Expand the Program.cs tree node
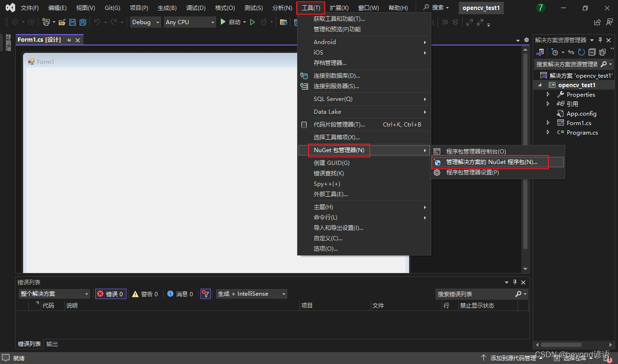This screenshot has height=364, width=618. tap(548, 132)
